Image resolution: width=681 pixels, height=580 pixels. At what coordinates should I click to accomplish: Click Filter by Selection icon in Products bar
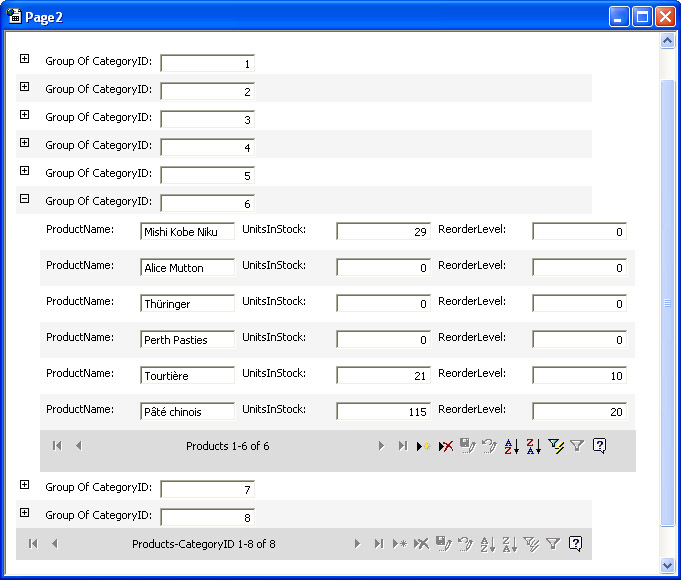click(x=556, y=446)
